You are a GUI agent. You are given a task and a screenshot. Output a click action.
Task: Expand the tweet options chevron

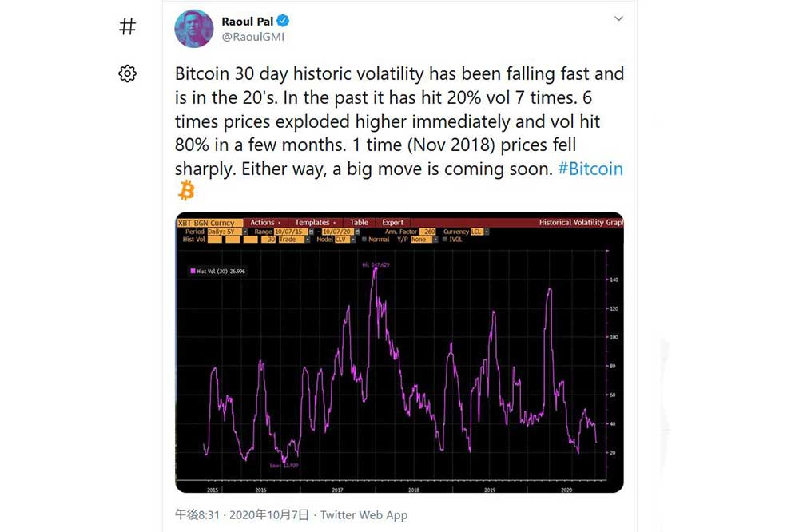pos(618,18)
